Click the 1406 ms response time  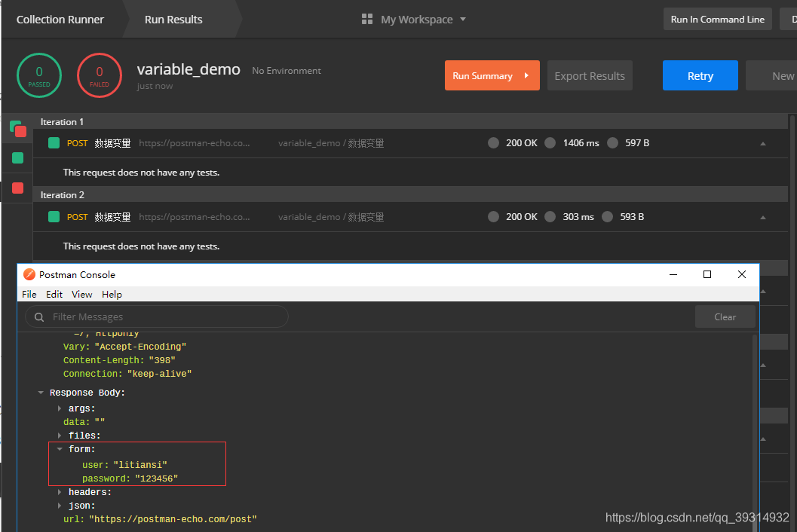click(x=581, y=142)
